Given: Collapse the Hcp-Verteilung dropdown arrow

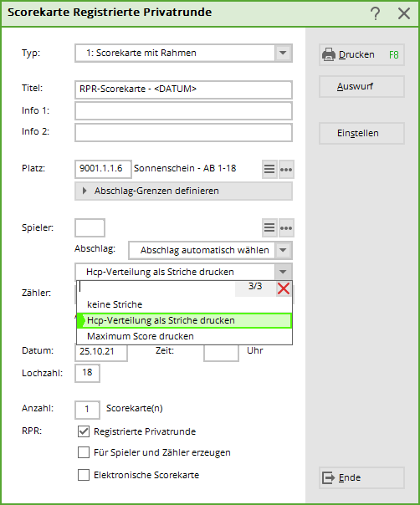Looking at the screenshot, I should coord(283,272).
